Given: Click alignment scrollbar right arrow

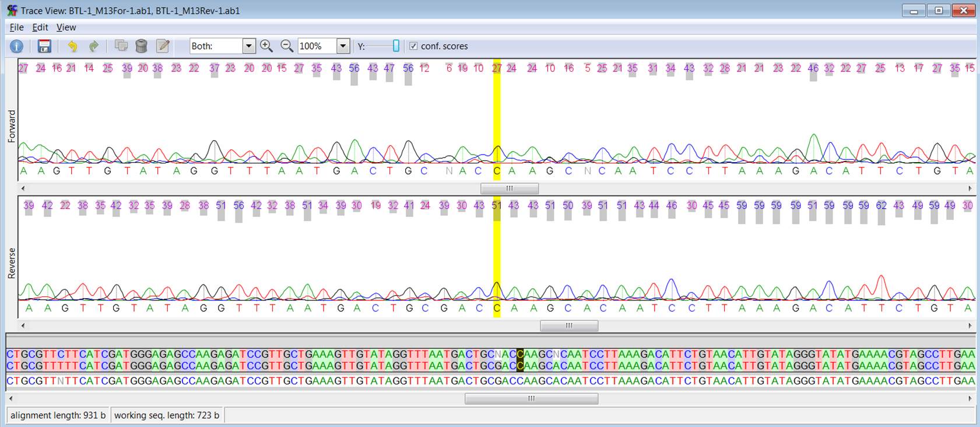Looking at the screenshot, I should (x=970, y=398).
